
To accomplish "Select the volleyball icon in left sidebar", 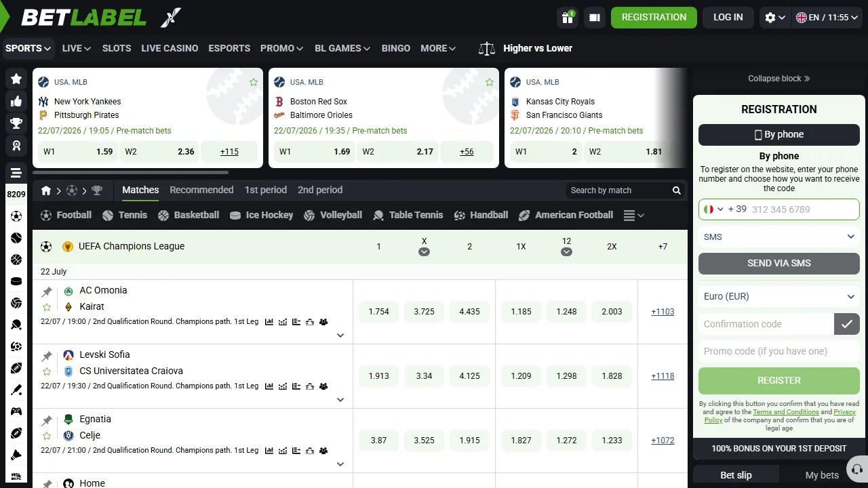I will pyautogui.click(x=16, y=303).
